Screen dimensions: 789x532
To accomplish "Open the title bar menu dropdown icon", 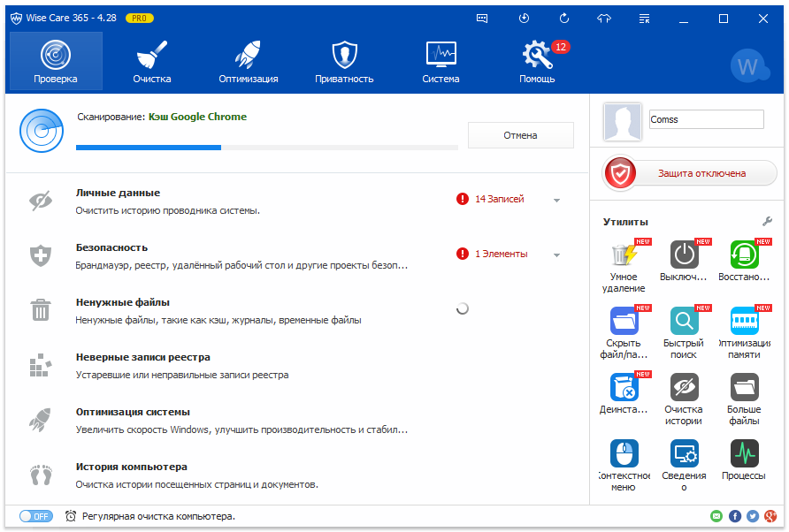I will point(644,18).
